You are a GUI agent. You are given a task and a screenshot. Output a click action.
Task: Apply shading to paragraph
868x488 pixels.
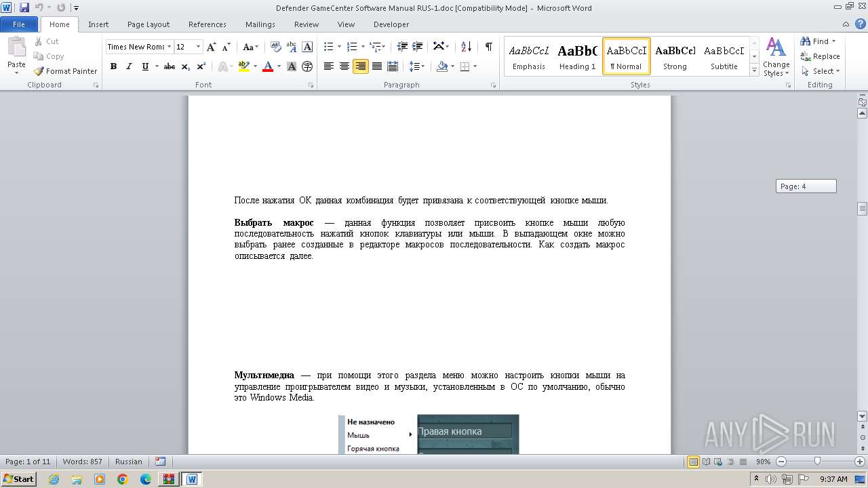click(x=442, y=66)
